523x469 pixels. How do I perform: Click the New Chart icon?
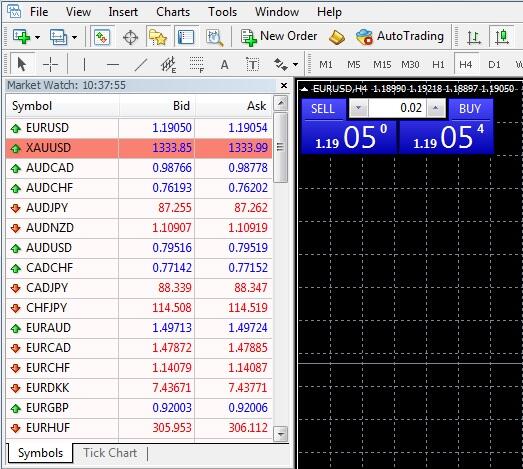(x=21, y=36)
